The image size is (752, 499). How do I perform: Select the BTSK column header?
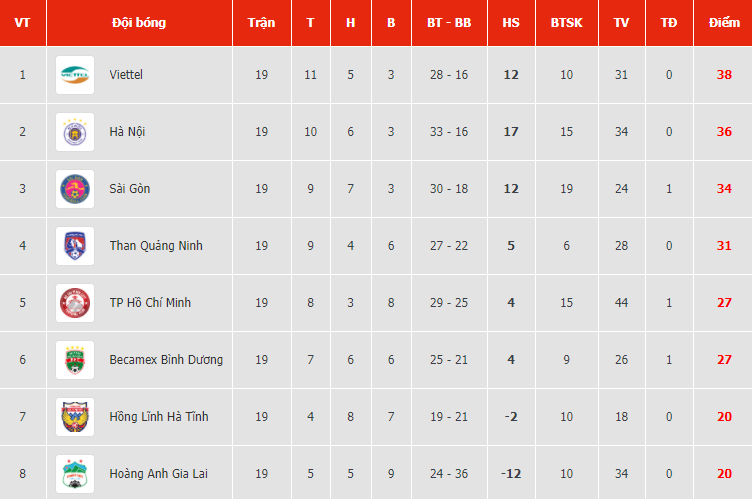567,23
